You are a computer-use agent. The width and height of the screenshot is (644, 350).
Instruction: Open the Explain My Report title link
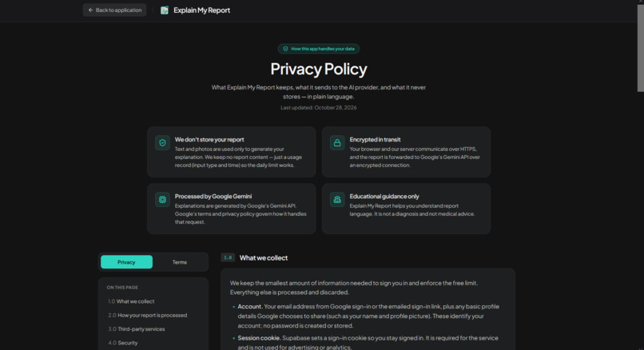(x=201, y=10)
